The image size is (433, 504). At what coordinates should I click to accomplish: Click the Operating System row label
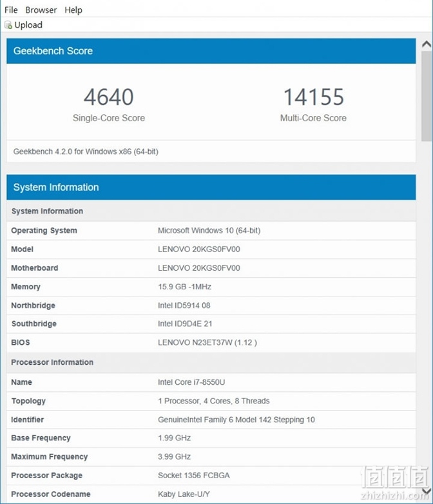[x=44, y=231]
